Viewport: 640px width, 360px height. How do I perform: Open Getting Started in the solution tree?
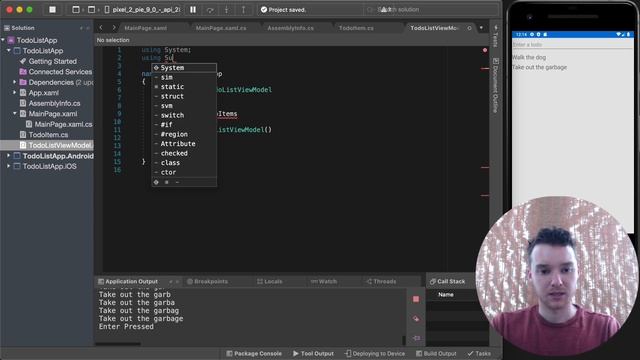[x=52, y=61]
